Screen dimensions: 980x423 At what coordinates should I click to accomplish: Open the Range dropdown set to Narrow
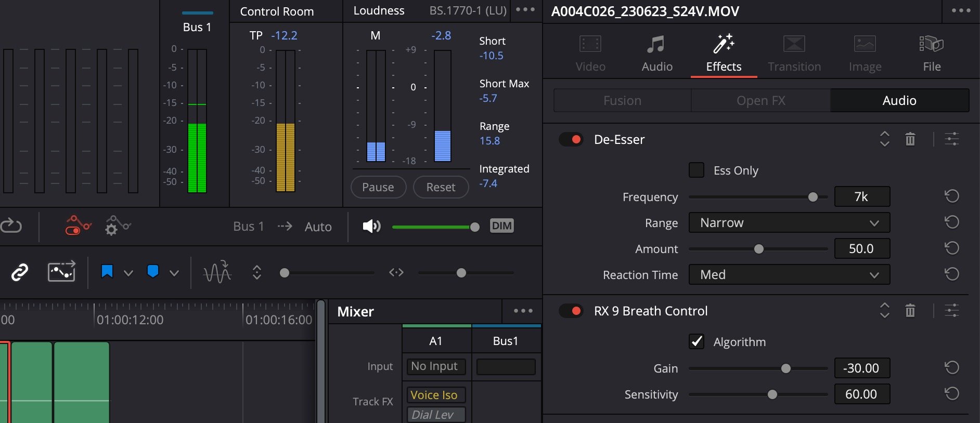coord(789,222)
